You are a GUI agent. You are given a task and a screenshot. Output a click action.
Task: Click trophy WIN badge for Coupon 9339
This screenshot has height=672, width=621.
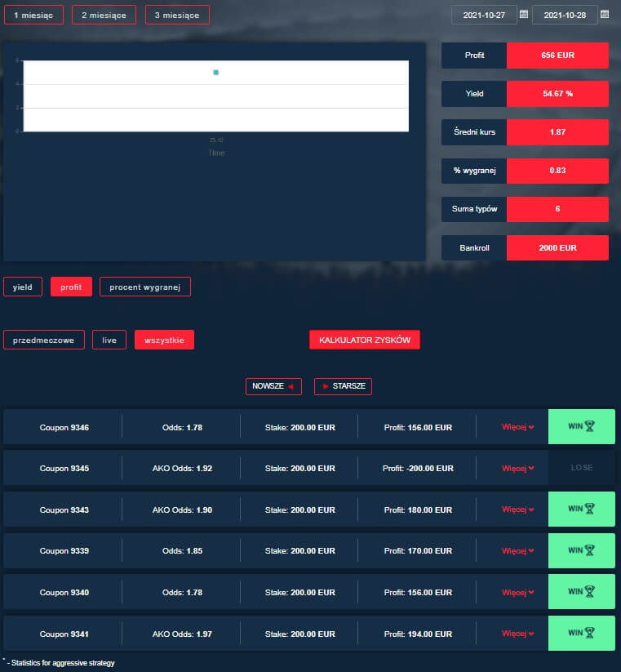[581, 550]
